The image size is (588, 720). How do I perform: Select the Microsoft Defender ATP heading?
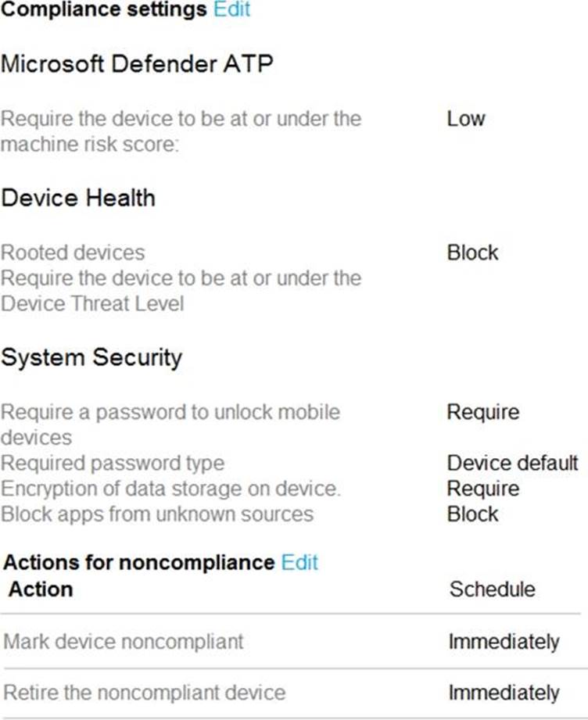click(x=138, y=64)
